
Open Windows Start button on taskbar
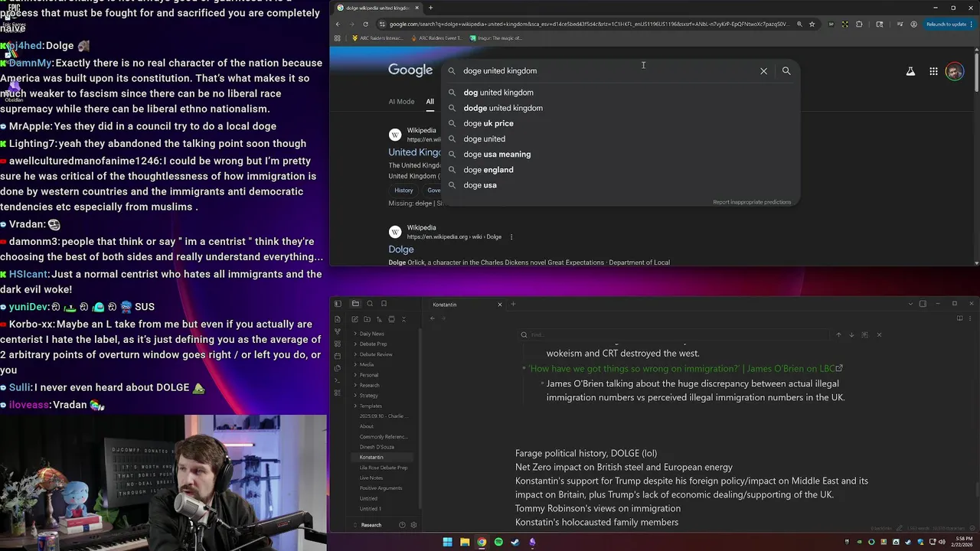[x=447, y=542]
